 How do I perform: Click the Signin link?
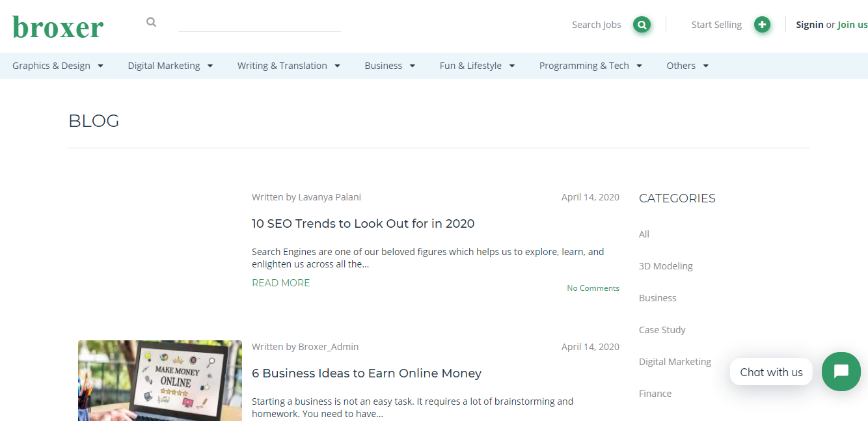(x=809, y=24)
